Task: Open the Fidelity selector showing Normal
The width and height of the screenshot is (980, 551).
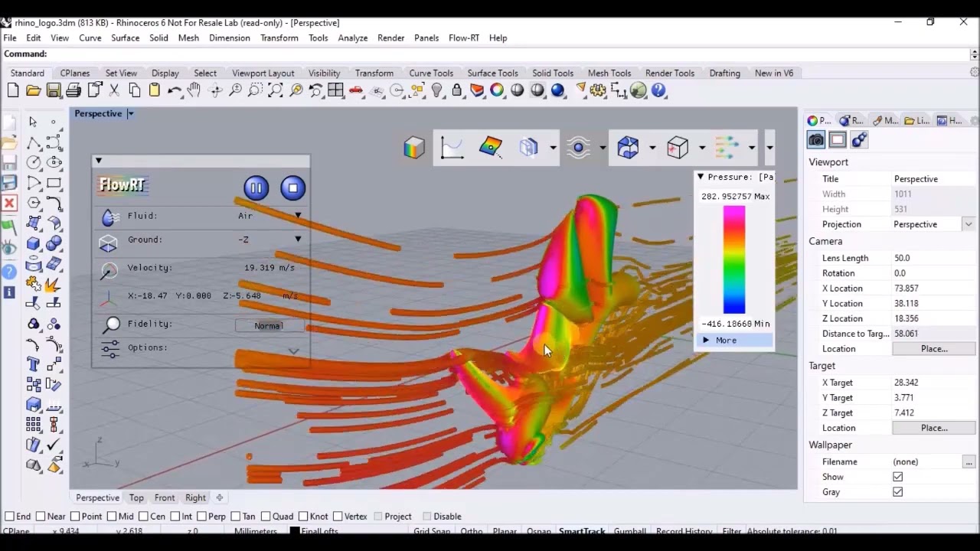Action: (269, 326)
